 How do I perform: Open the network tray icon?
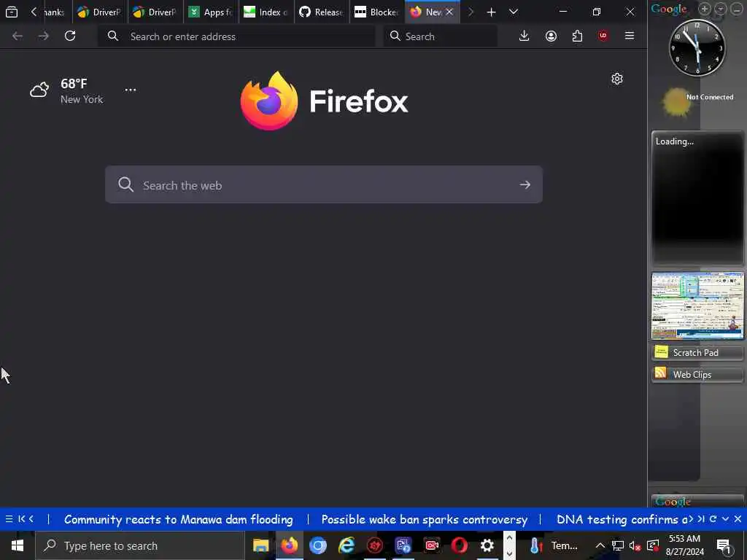618,545
